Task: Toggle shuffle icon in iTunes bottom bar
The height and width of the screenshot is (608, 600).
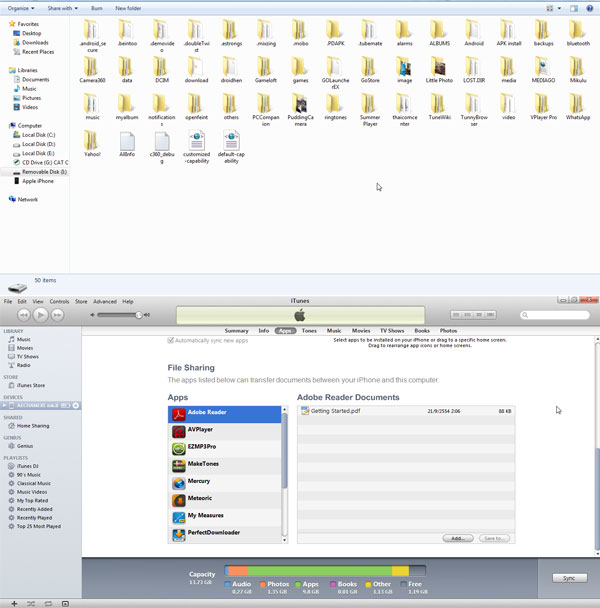Action: (31, 603)
